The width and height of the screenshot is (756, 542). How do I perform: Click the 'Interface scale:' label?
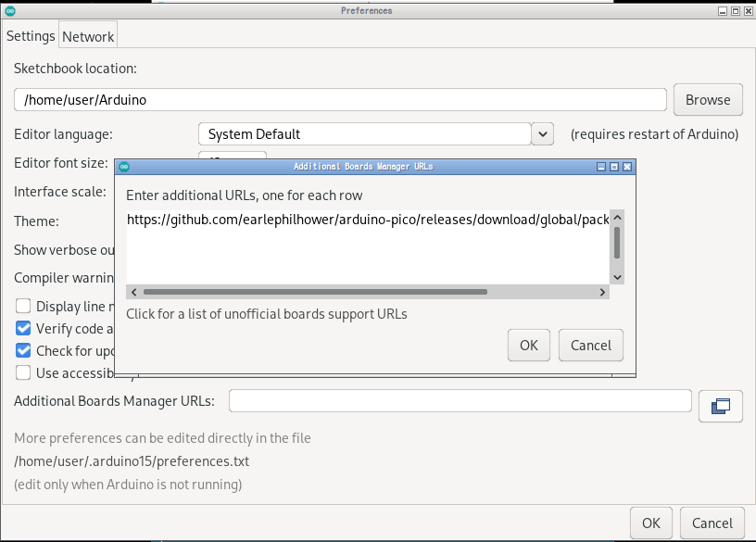[60, 192]
